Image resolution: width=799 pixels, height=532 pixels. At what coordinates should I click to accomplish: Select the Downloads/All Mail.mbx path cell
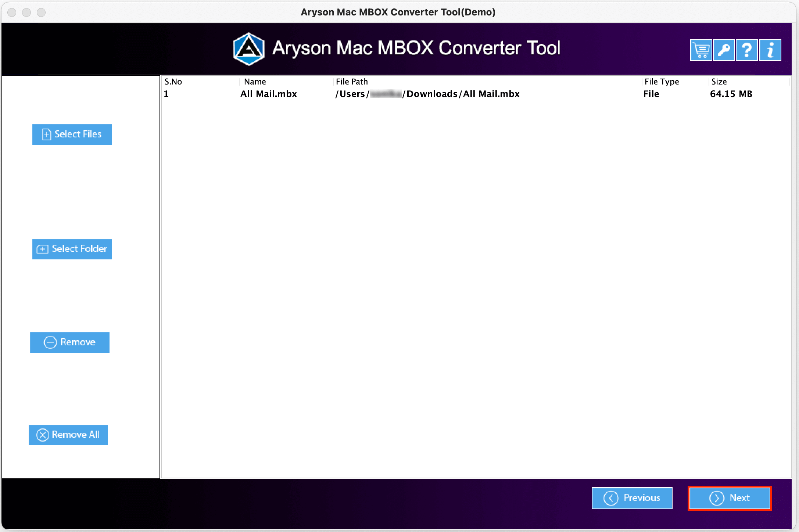click(x=427, y=94)
